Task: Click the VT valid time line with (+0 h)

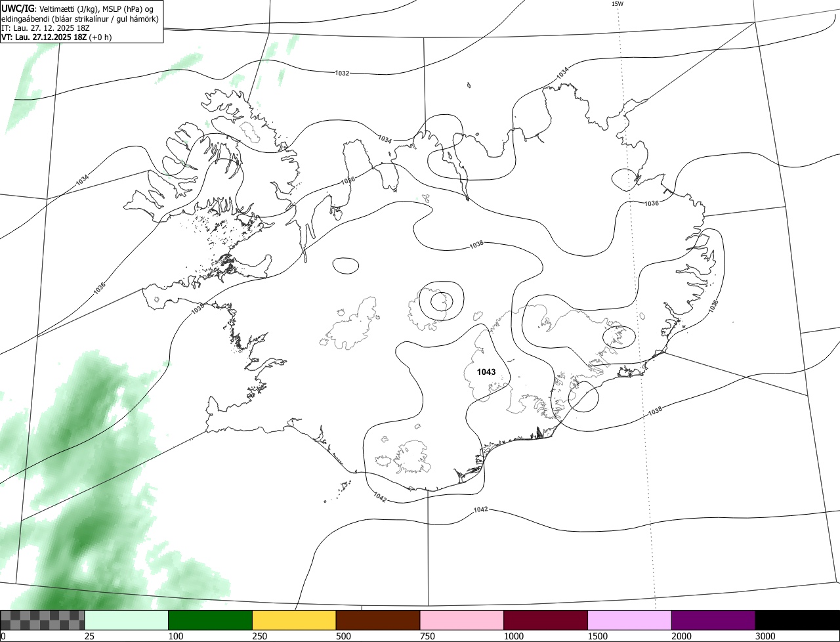Action: click(56, 37)
